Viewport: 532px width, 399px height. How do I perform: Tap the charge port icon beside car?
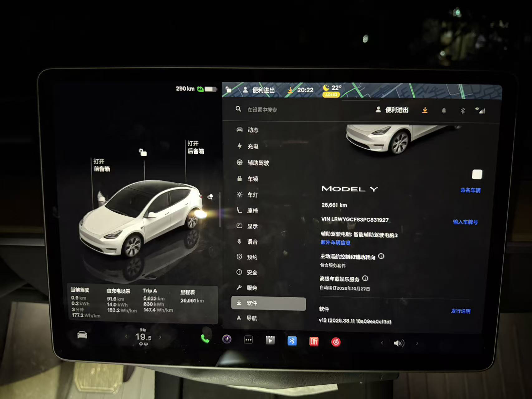[210, 197]
